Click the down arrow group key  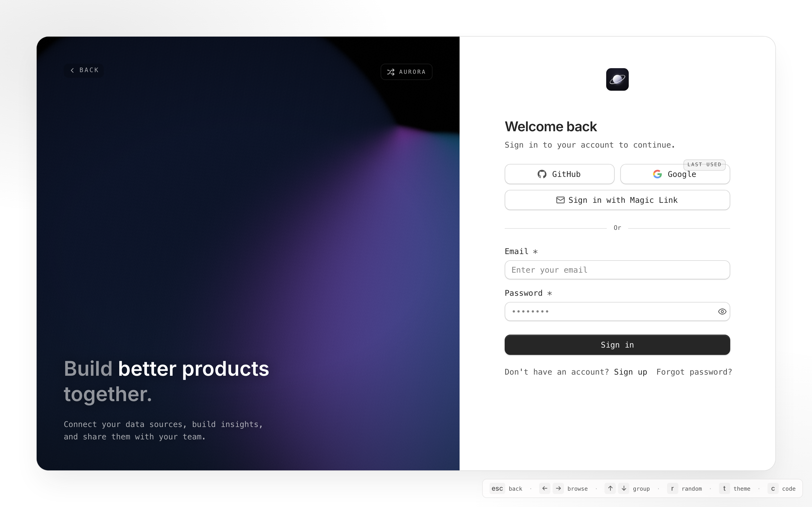(x=624, y=489)
